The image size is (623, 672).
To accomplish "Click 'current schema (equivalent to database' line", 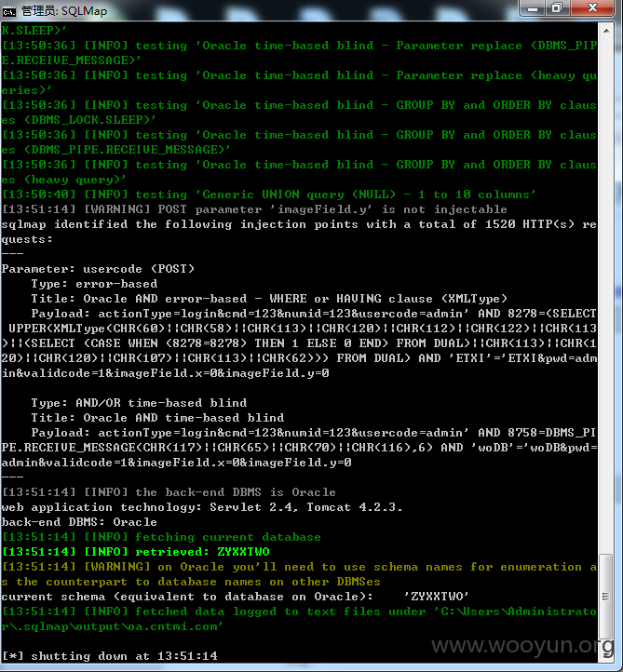I will point(235,597).
